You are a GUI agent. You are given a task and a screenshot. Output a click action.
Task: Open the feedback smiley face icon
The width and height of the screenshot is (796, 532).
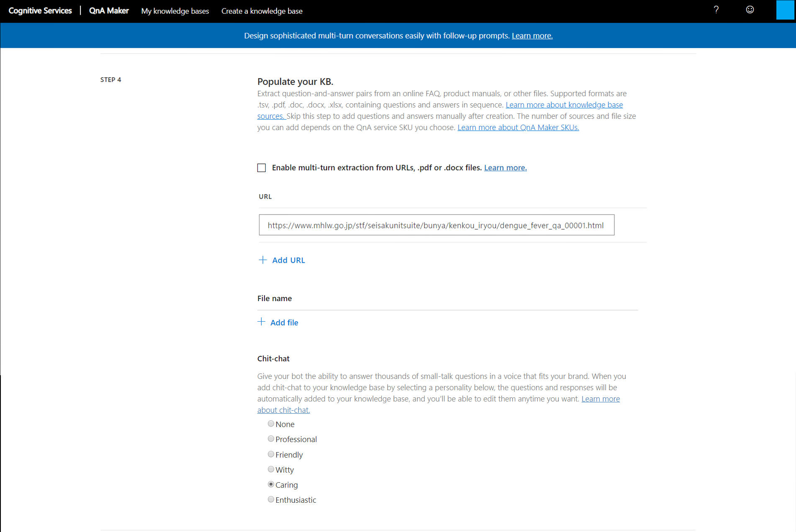click(750, 10)
